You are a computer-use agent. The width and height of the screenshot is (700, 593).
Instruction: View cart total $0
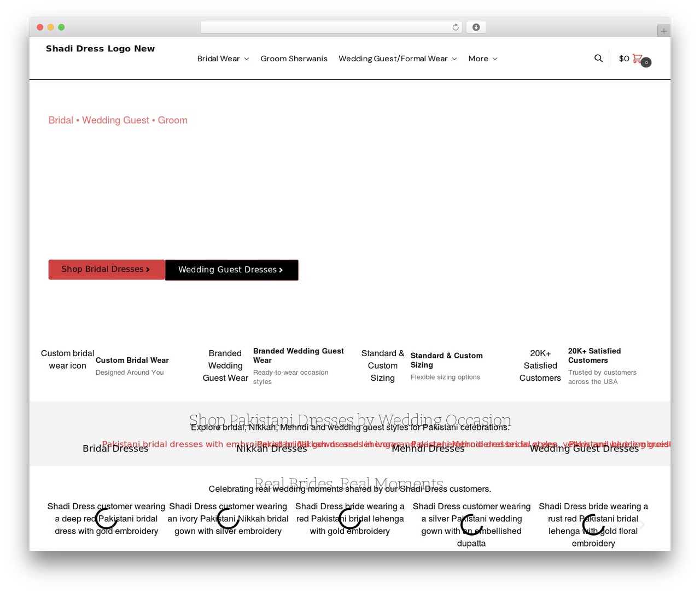click(624, 59)
